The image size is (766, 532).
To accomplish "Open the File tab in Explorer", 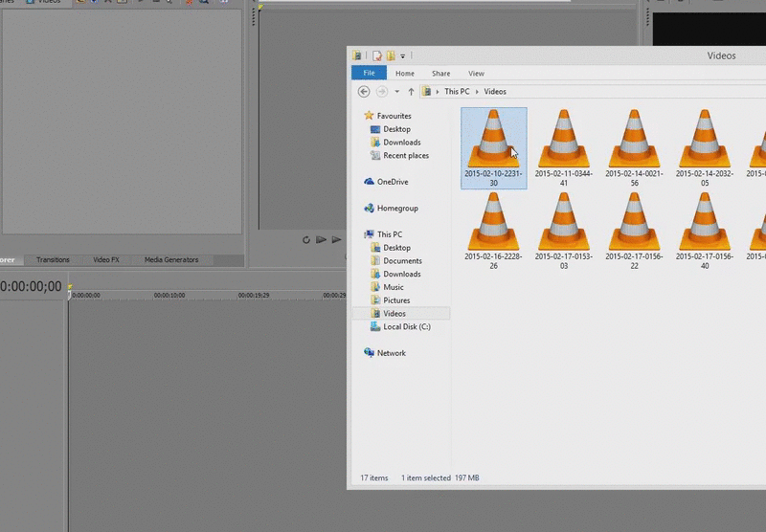I will tap(369, 73).
